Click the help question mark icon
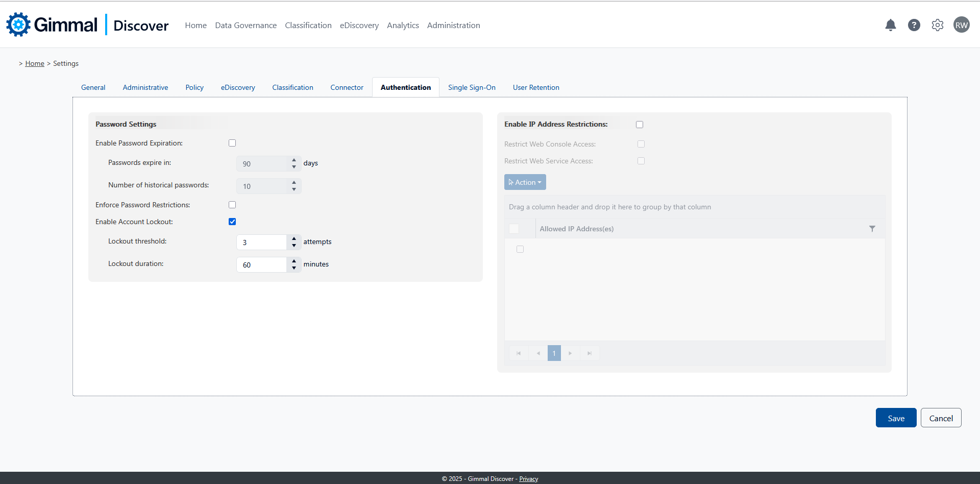The width and height of the screenshot is (980, 484). coord(914,25)
